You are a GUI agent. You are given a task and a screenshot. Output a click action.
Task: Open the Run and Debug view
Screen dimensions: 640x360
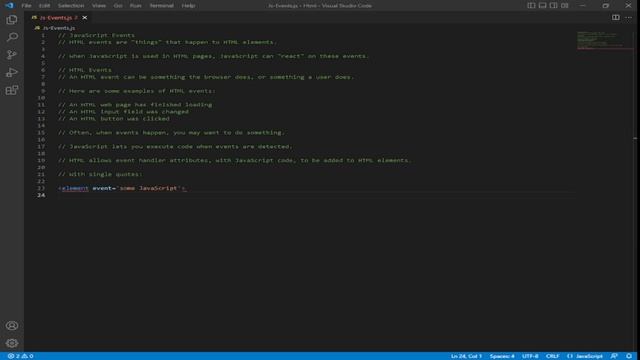pyautogui.click(x=12, y=73)
